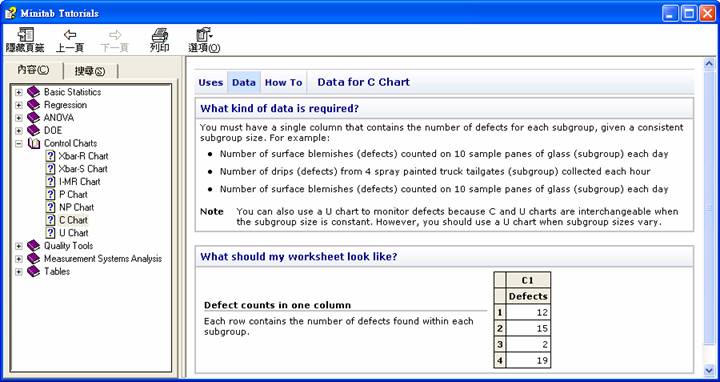Click the Regression book icon
This screenshot has height=382, width=720.
click(34, 105)
